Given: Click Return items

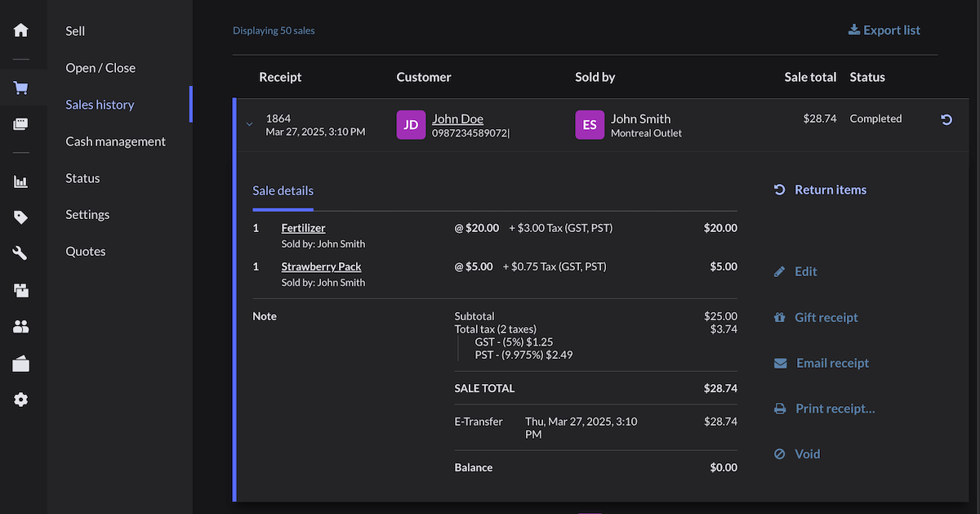Looking at the screenshot, I should tap(831, 190).
